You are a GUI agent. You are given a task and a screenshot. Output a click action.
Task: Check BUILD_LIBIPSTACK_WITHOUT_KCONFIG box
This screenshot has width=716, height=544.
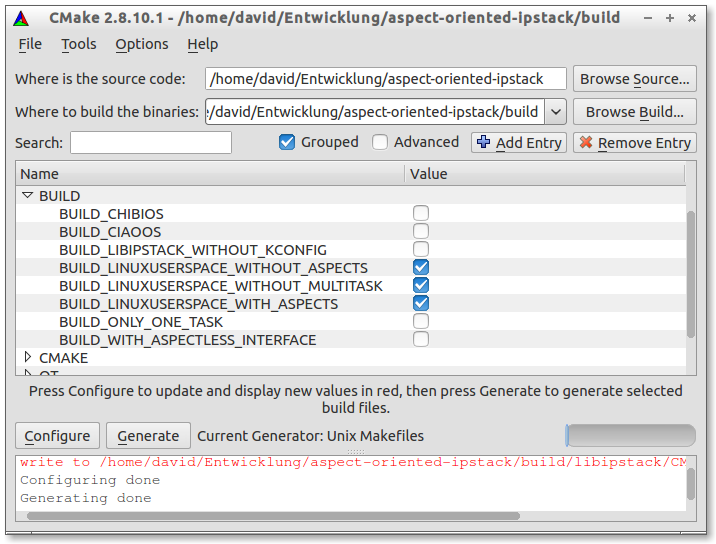tap(421, 249)
